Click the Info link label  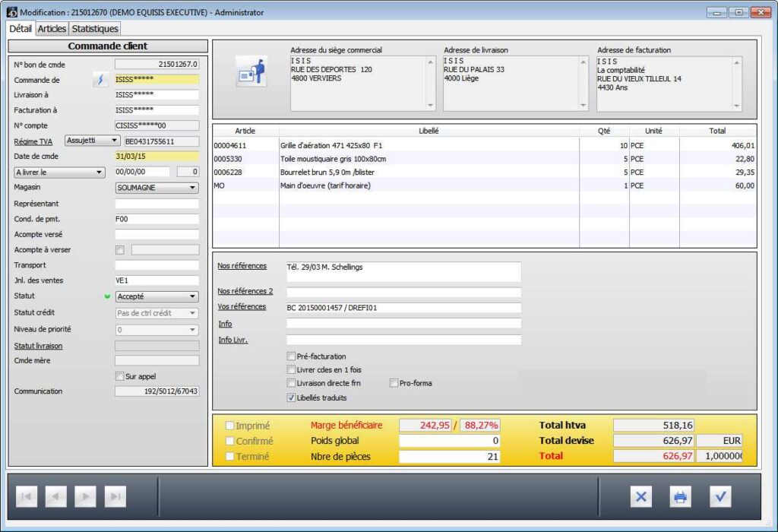[225, 324]
